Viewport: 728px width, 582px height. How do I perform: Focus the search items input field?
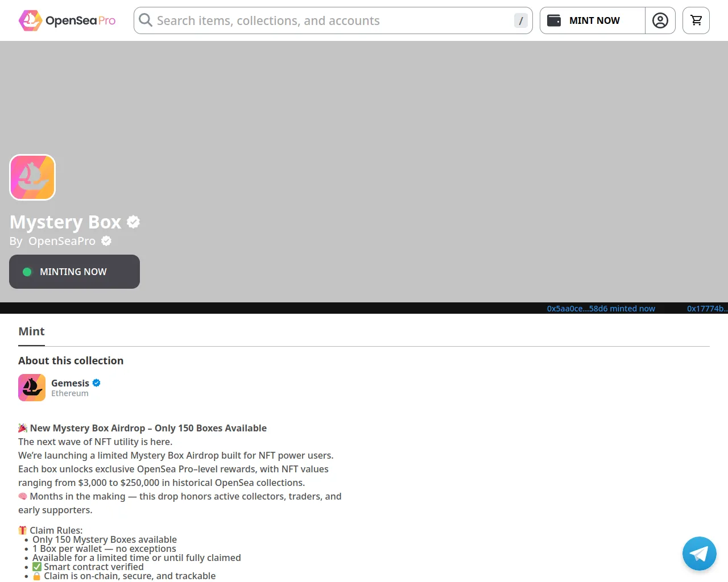coord(333,20)
